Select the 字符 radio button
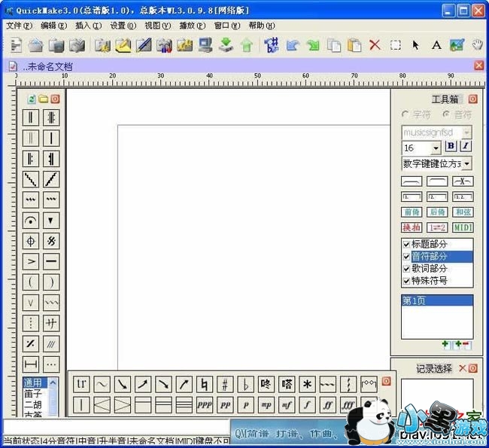 click(405, 114)
